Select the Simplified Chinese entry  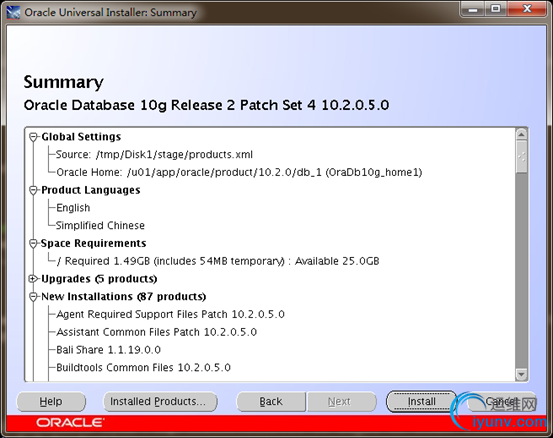pos(100,226)
